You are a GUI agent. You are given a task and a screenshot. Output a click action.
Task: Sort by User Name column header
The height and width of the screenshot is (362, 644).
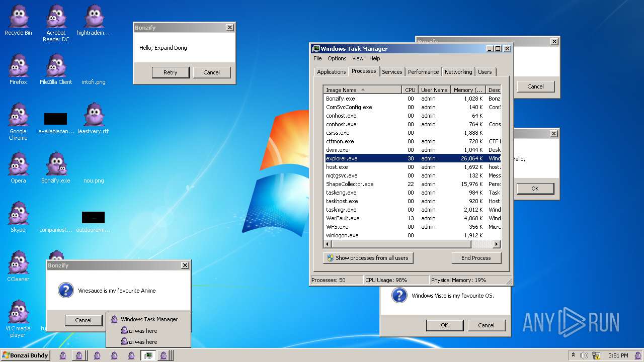pos(434,90)
